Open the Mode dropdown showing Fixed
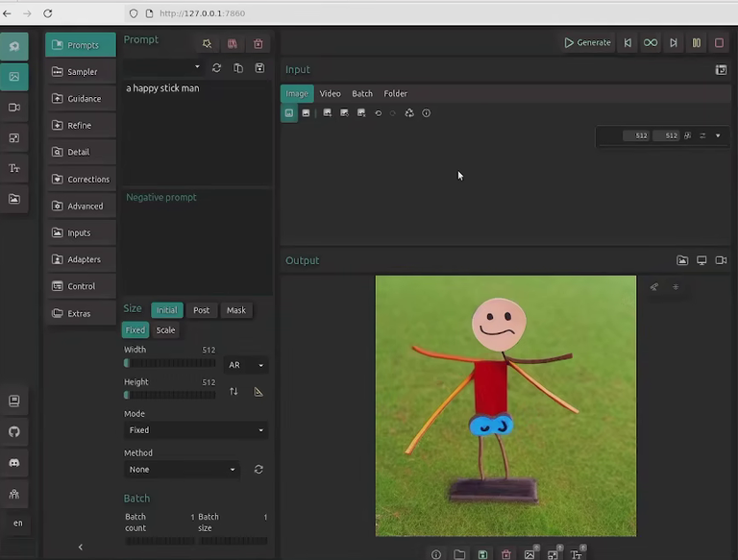This screenshot has height=560, width=738. tap(196, 430)
